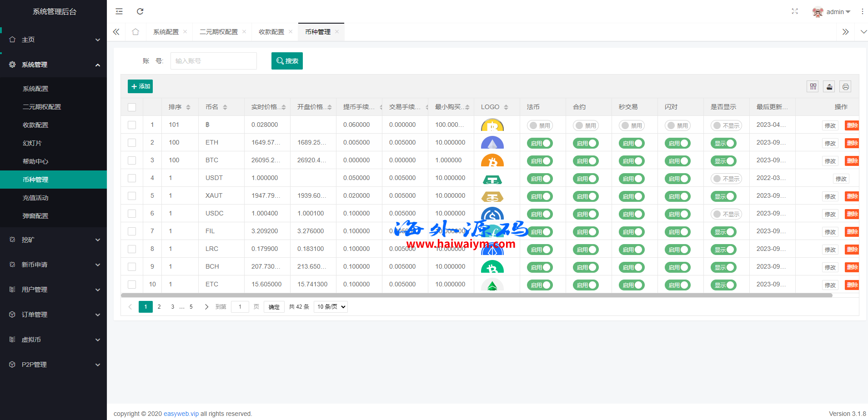Select 充值活动 in the sidebar
Screen dimensions: 868x420
click(x=35, y=198)
